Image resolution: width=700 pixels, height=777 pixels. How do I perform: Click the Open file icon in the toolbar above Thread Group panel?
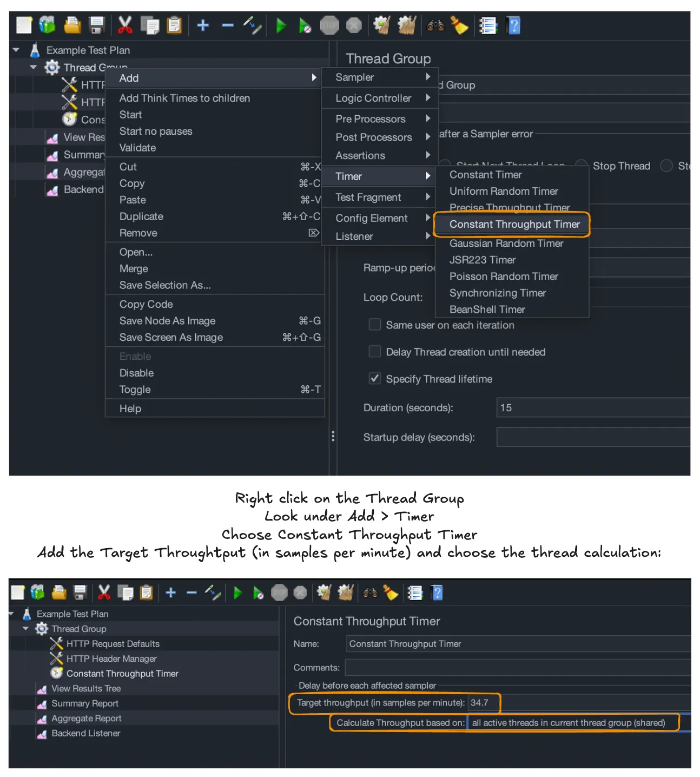[72, 25]
